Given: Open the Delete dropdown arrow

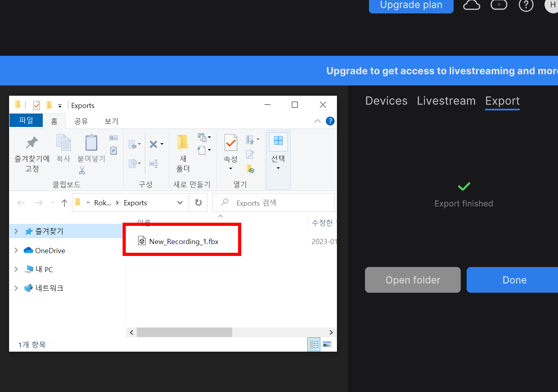Looking at the screenshot, I should [162, 144].
